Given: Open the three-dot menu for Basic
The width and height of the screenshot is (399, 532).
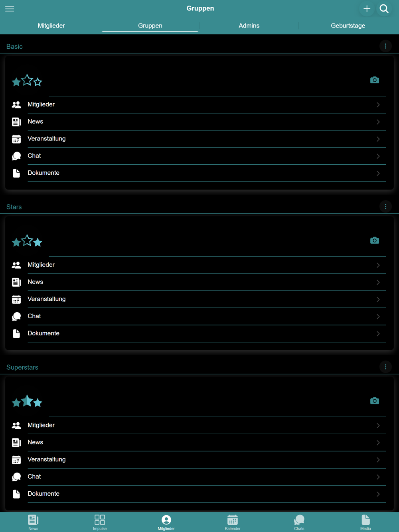Looking at the screenshot, I should [385, 46].
